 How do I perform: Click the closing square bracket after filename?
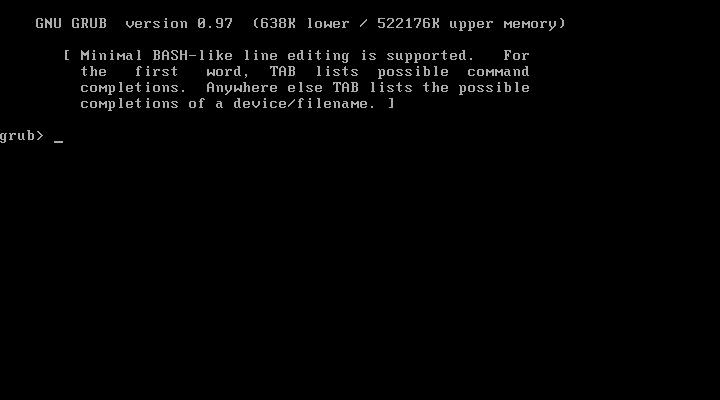(391, 104)
